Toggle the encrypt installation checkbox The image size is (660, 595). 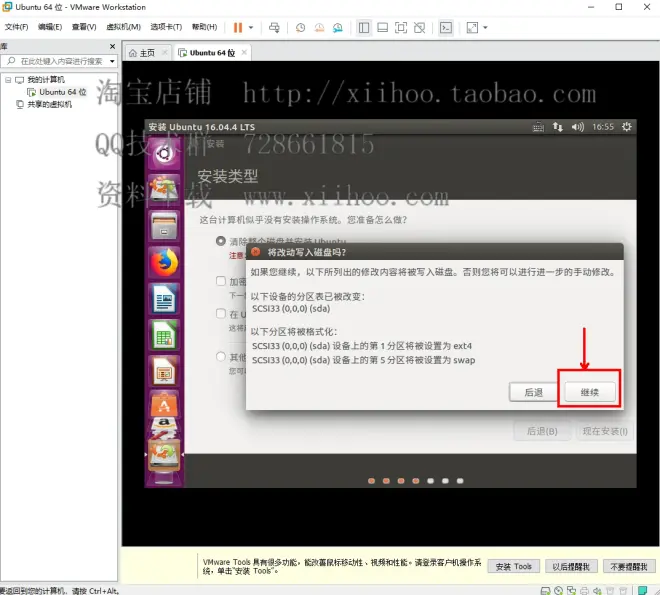click(x=221, y=281)
